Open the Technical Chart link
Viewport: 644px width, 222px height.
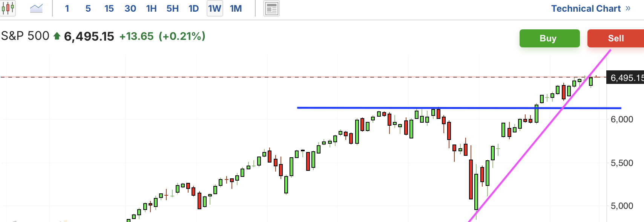(586, 9)
